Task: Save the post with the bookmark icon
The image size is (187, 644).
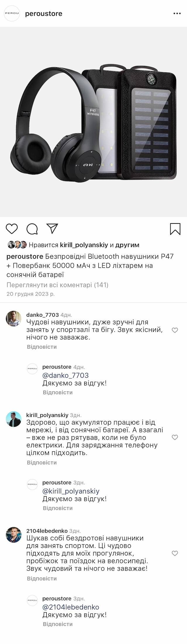Action: tap(175, 229)
